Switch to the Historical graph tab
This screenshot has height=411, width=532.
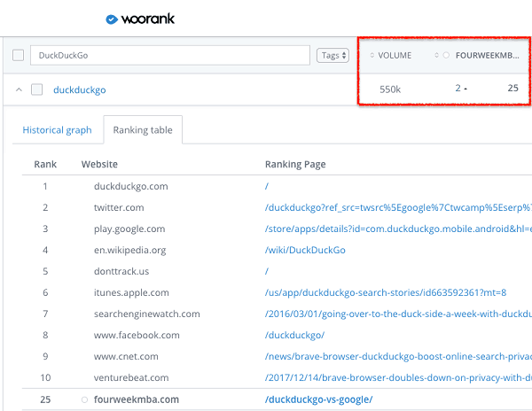[x=57, y=130]
